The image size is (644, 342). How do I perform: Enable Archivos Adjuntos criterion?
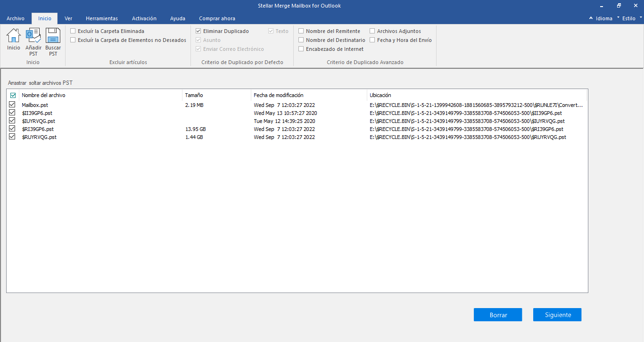372,31
